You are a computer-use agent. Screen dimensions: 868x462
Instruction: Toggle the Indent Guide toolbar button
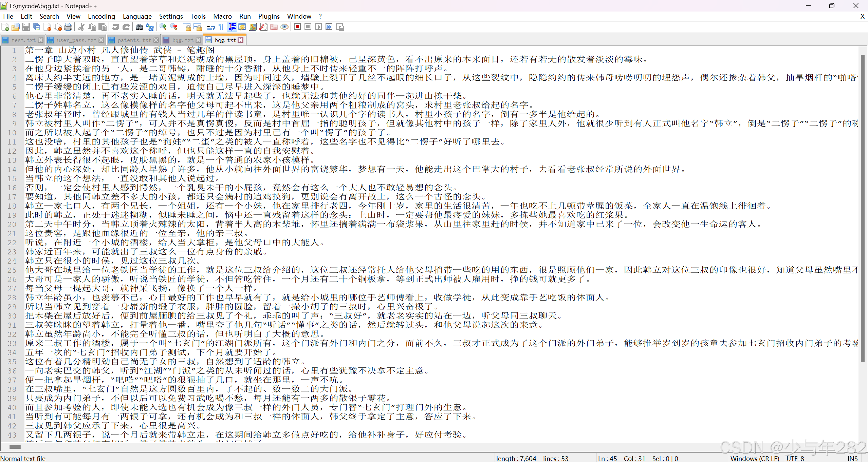click(233, 27)
